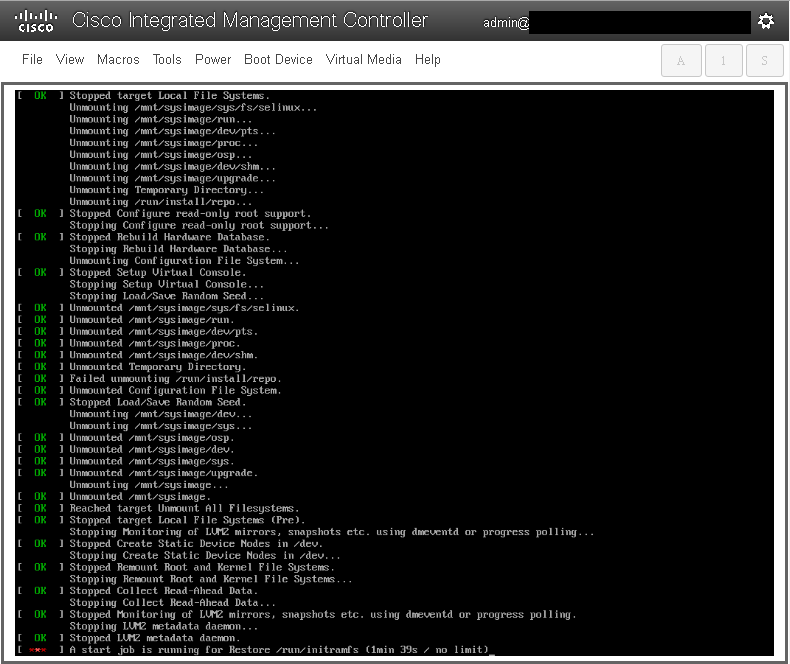Open the Power menu
Image resolution: width=790 pixels, height=664 pixels.
213,59
